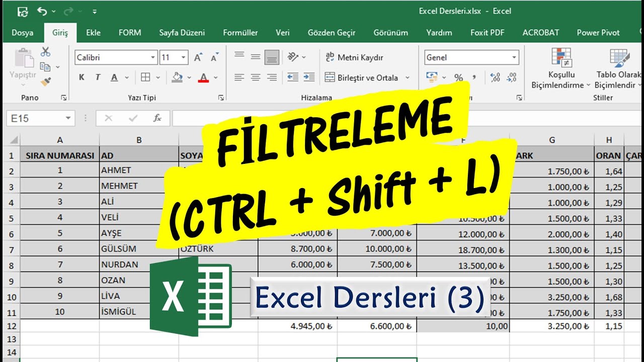Click cell with 18.700,00 ₺
Image resolution: width=644 pixels, height=362 pixels.
(463, 249)
